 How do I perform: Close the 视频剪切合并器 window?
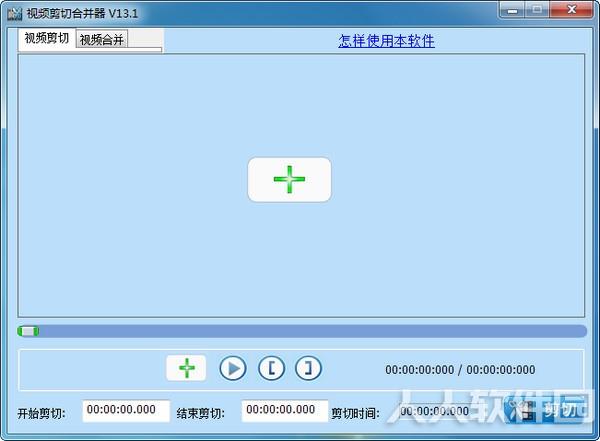tap(571, 10)
